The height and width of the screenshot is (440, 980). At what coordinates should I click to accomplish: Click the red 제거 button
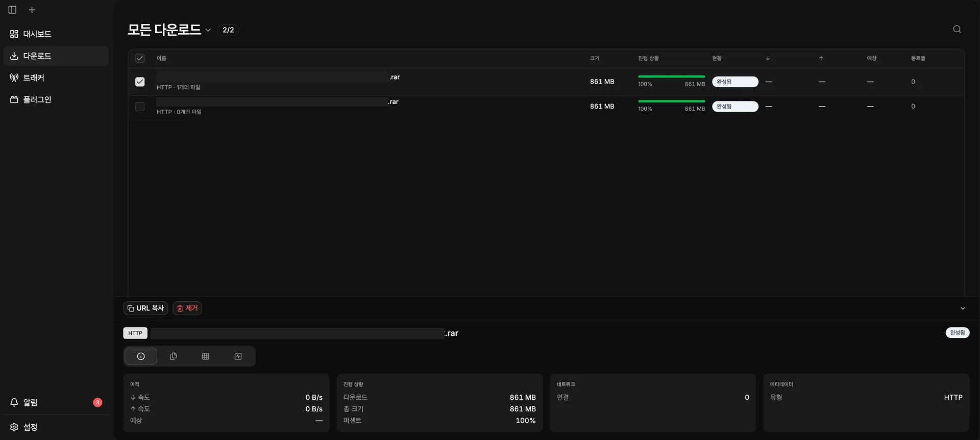tap(187, 308)
